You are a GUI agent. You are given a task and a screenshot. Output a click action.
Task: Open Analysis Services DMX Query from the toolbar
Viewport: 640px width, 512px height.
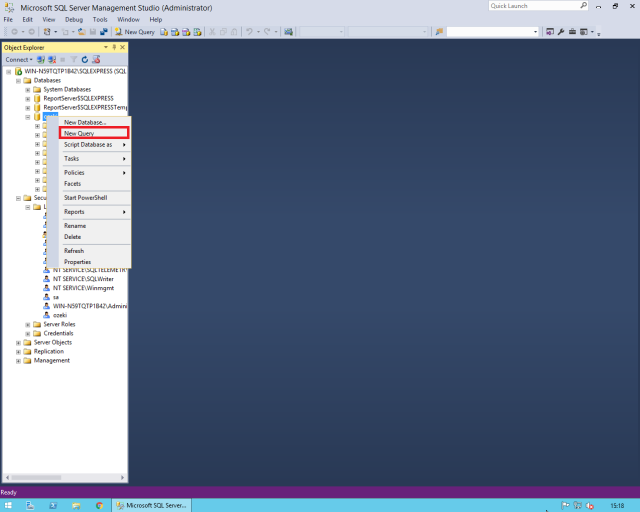186,31
